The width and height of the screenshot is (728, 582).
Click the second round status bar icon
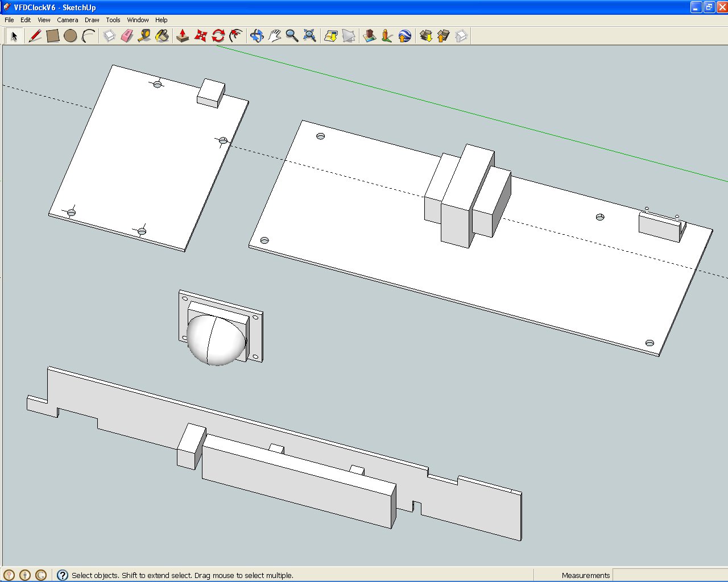pyautogui.click(x=25, y=575)
